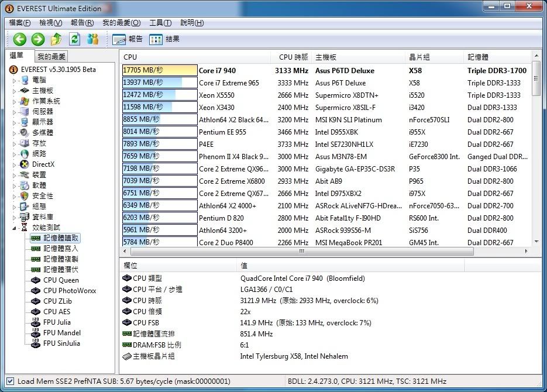This screenshot has width=547, height=392.
Task: Select the 效能測試 benchmark hourglass icon
Action: coord(25,228)
